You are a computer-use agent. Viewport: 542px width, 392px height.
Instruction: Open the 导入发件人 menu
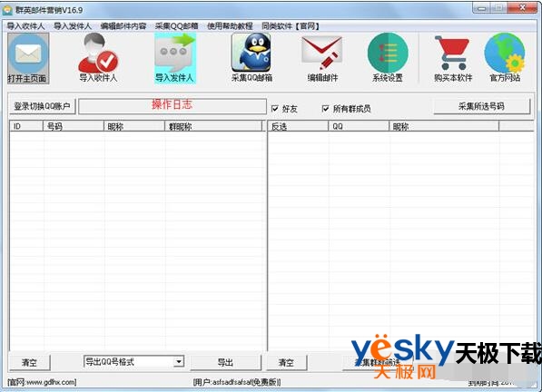click(73, 26)
